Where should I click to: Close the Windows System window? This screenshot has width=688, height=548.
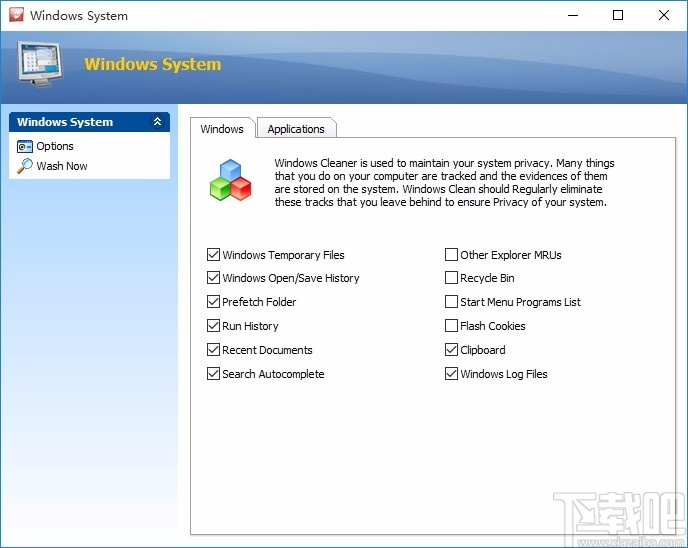click(x=664, y=15)
